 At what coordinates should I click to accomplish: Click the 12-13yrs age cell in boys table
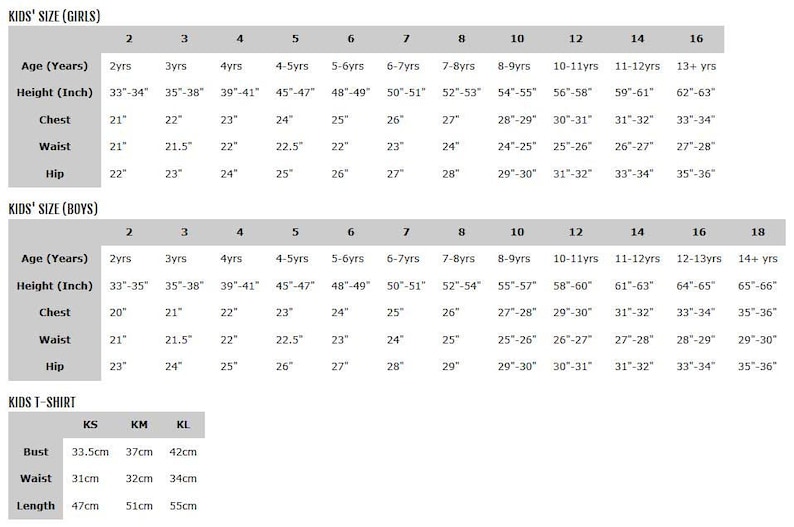[699, 259]
